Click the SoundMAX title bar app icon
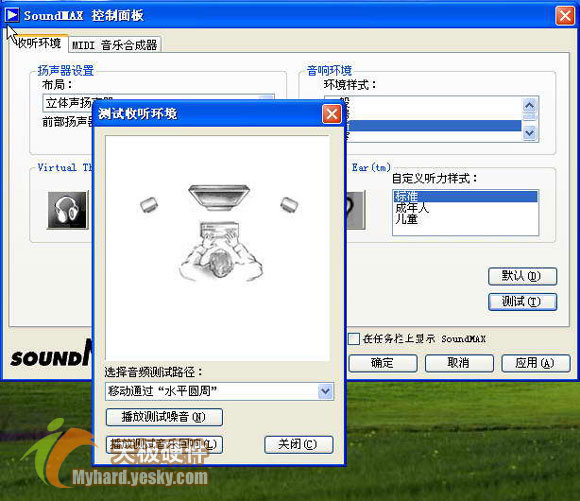 coord(12,15)
